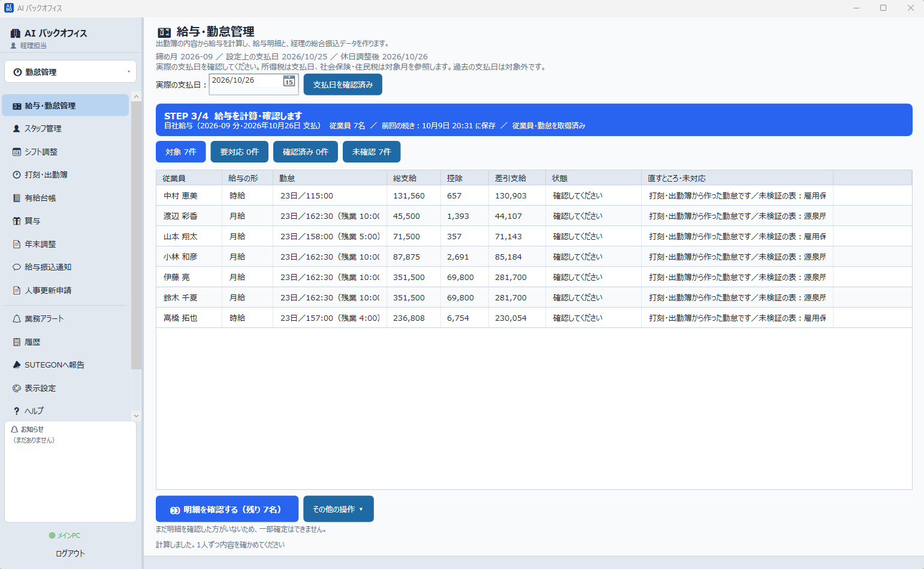The height and width of the screenshot is (569, 924).
Task: Filter by 要対応 0件
Action: coord(240,152)
